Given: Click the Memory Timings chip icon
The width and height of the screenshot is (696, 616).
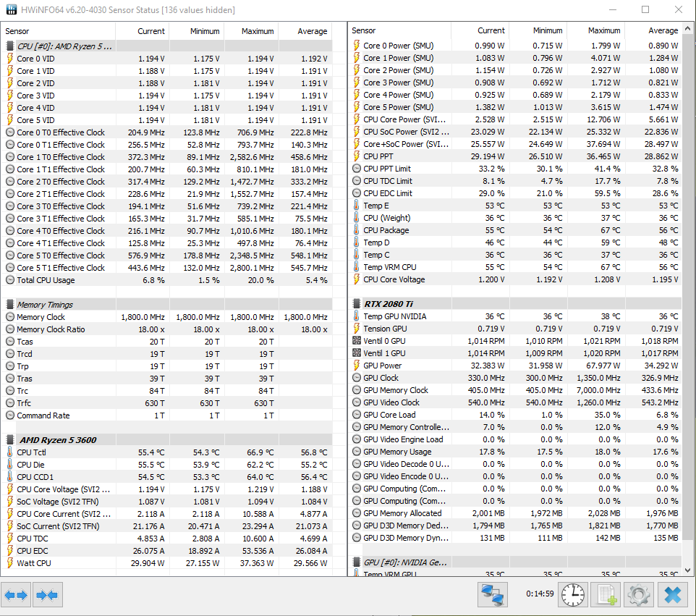Looking at the screenshot, I should (x=9, y=304).
